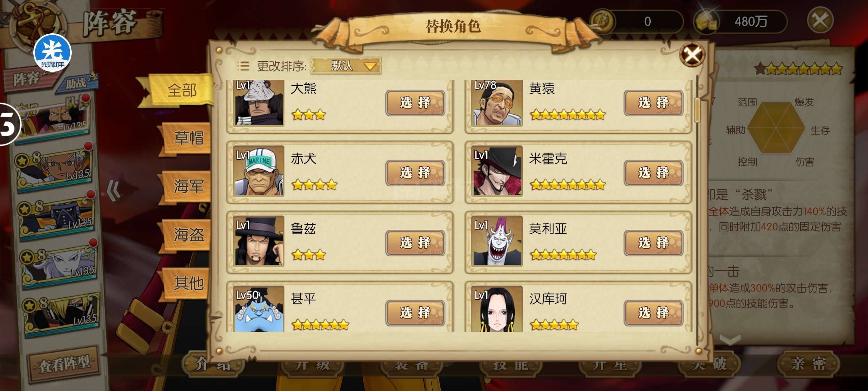Click the 光环助手 floating assistant icon
Viewport: 868px width, 391px height.
(x=52, y=53)
